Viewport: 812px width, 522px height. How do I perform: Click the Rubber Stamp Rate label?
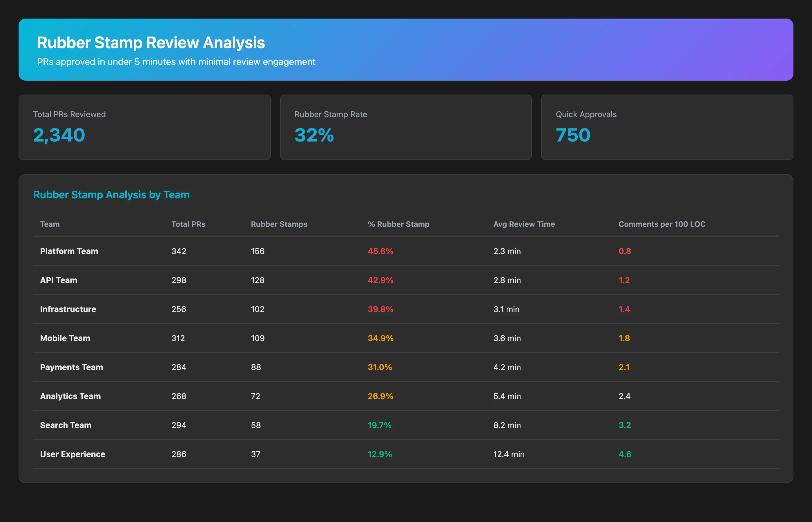330,114
